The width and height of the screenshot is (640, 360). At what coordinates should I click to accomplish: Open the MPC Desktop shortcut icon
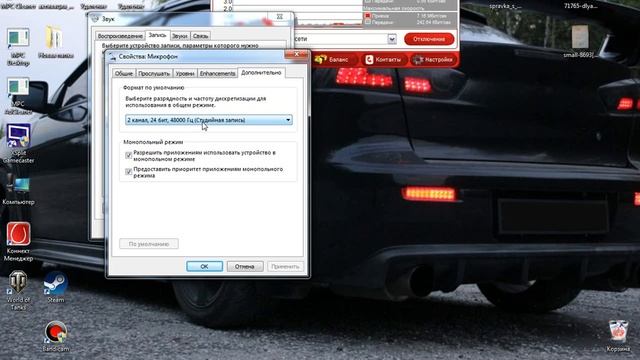[18, 39]
